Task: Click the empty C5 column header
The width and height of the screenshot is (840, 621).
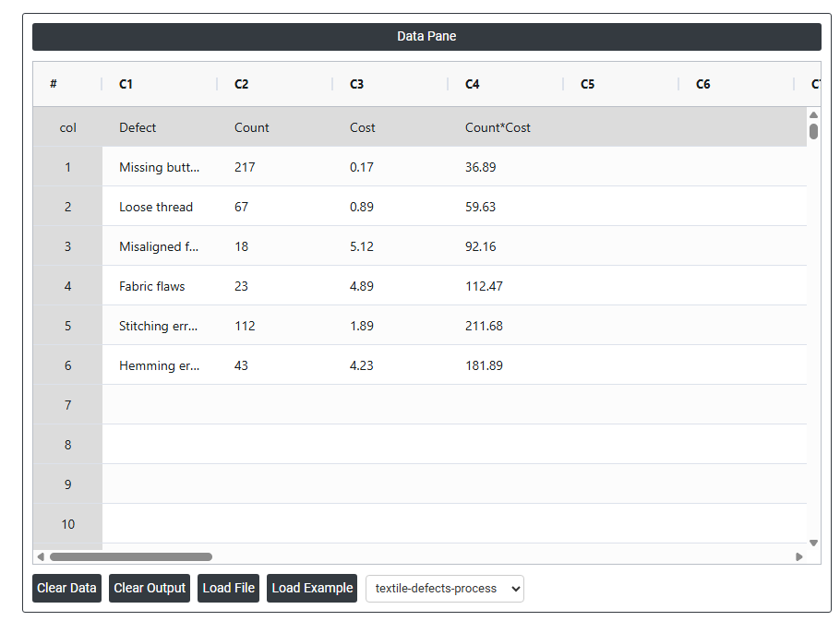Action: 588,84
